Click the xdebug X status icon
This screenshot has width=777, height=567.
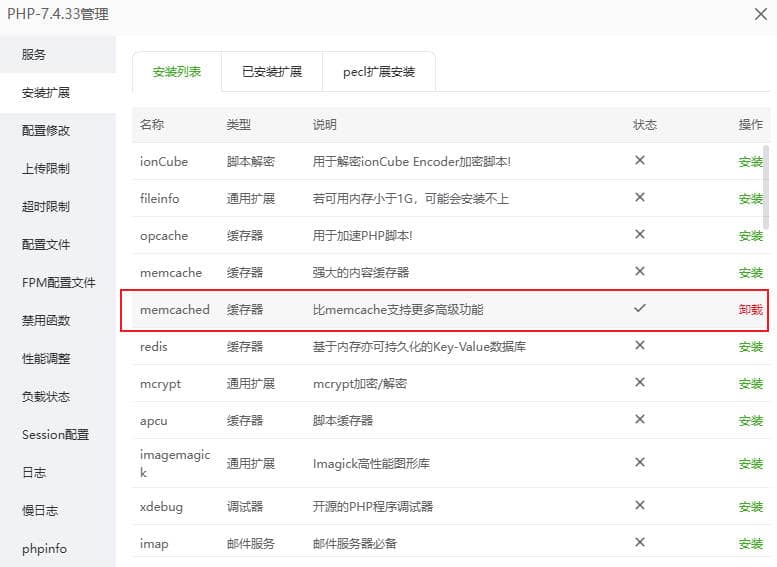640,505
